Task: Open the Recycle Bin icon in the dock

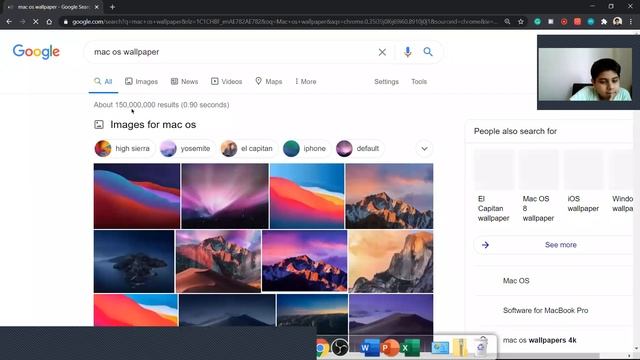Action: coord(482,346)
